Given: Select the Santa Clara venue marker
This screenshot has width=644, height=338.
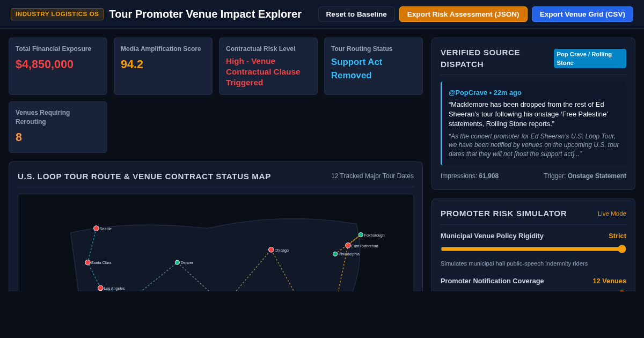Looking at the screenshot, I should pyautogui.click(x=87, y=262).
